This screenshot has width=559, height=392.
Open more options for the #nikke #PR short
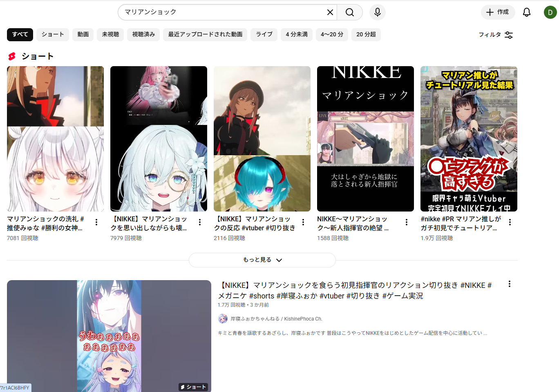(510, 222)
